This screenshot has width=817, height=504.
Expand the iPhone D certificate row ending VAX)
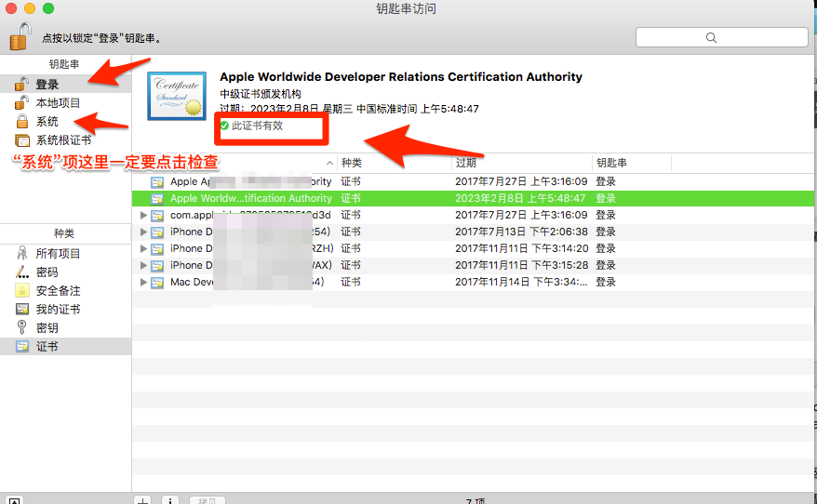143,265
